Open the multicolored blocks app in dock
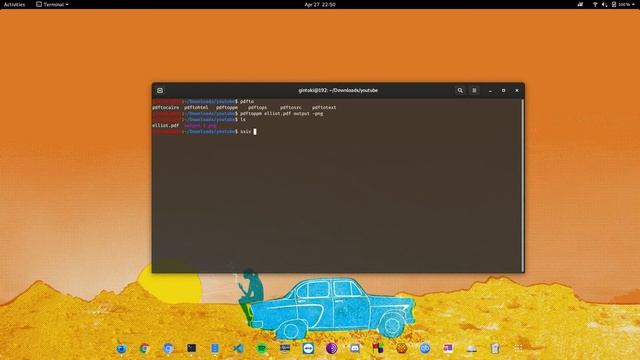The width and height of the screenshot is (640, 360). pyautogui.click(x=378, y=348)
